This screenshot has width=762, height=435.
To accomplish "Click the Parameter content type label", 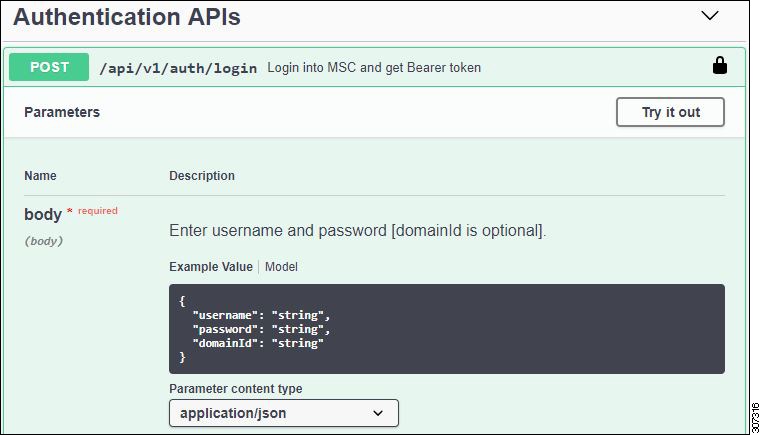I will tap(236, 389).
